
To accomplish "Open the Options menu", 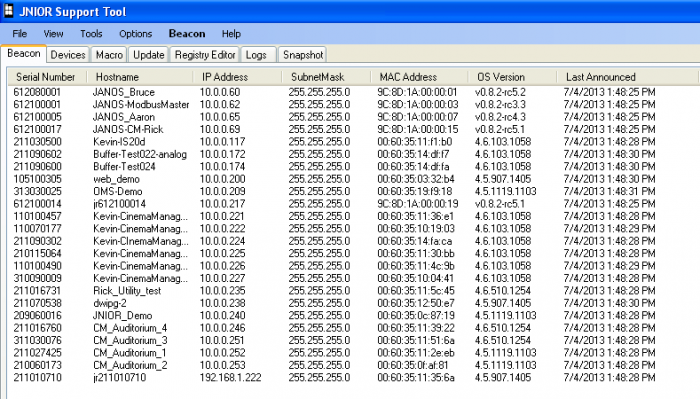I will pyautogui.click(x=135, y=34).
